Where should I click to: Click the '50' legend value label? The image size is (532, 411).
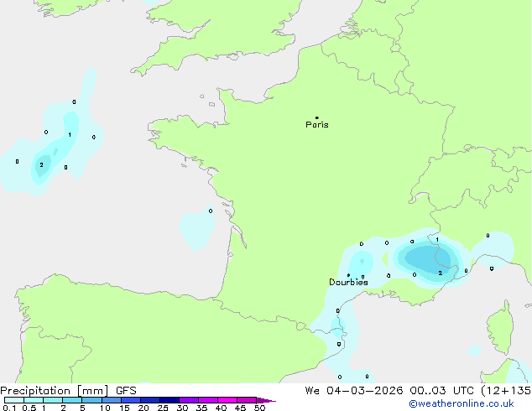pos(259,408)
